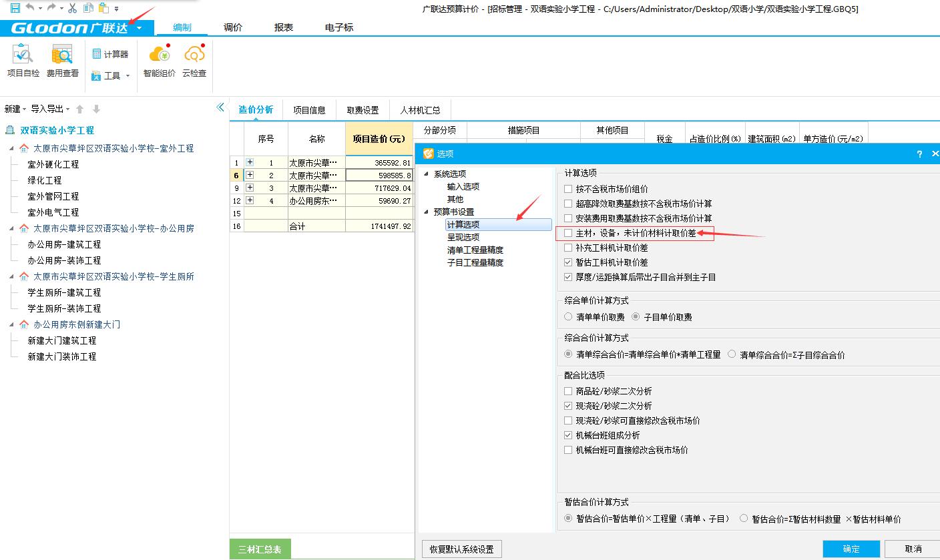Launch 云检查 cloud check

click(194, 61)
